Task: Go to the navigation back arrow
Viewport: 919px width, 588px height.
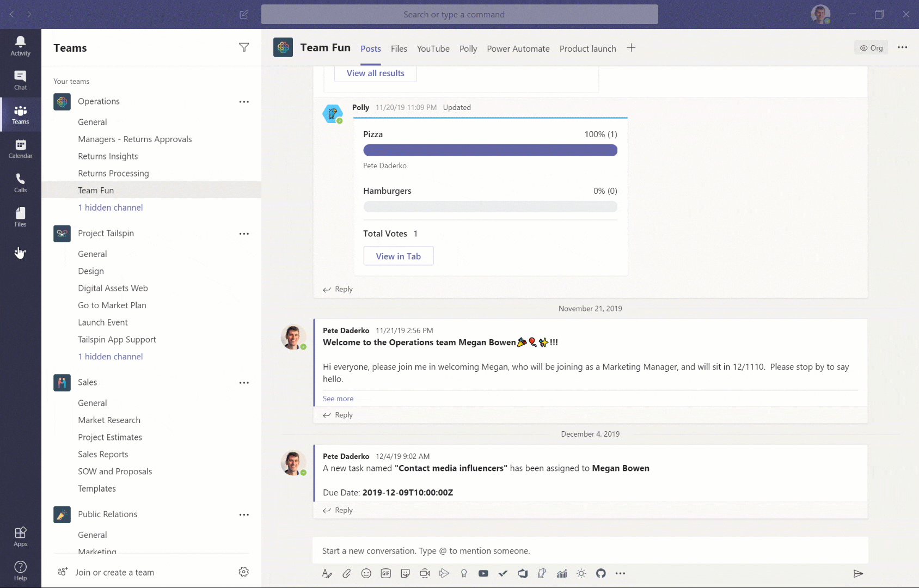Action: point(11,14)
